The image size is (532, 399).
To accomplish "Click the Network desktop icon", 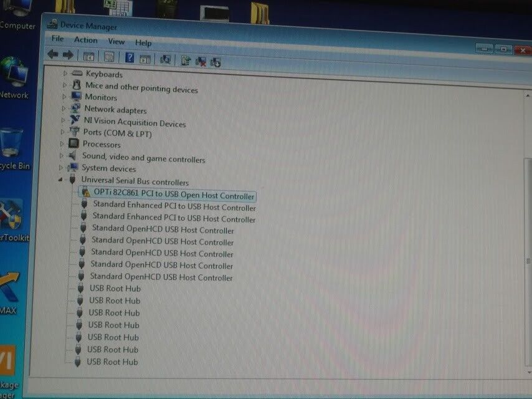I will click(14, 72).
